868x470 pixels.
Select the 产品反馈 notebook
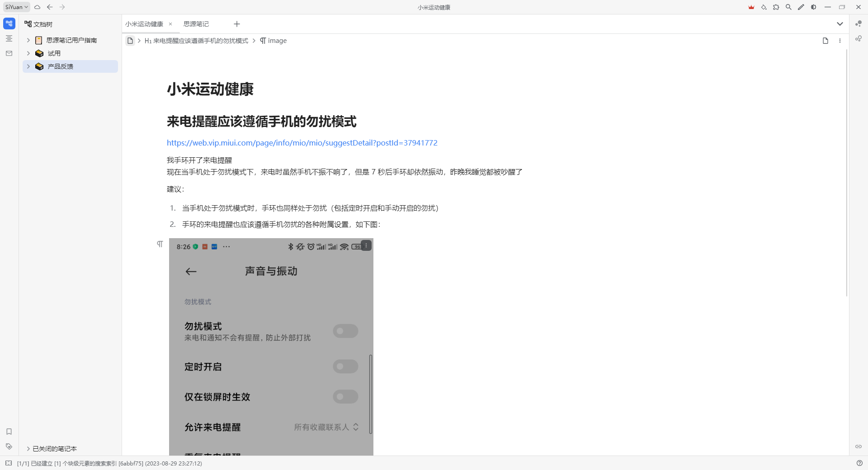(61, 66)
